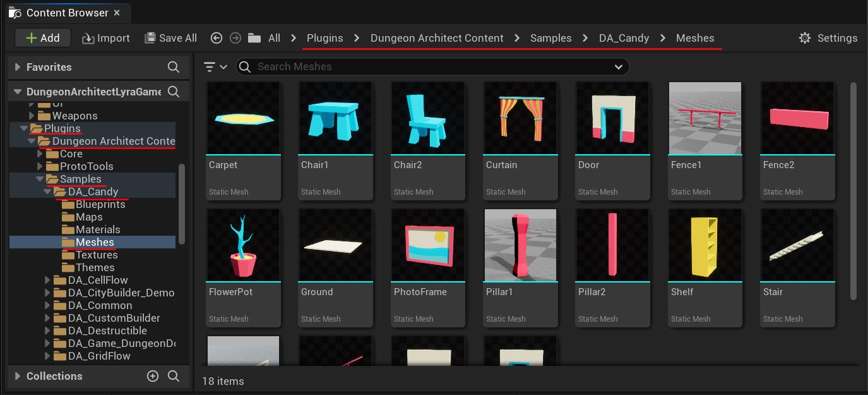868x395 pixels.
Task: Click the folder icon next to All
Action: 254,38
